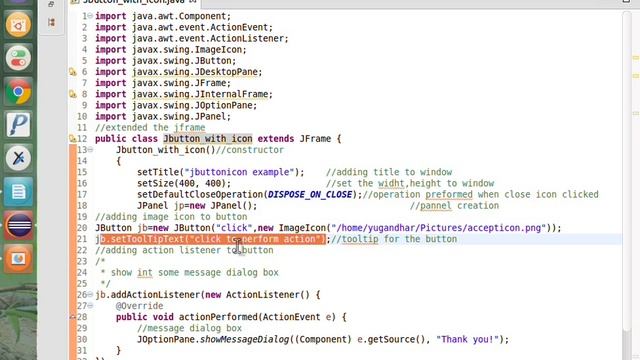Click the "//adding image icon to button" comment
The width and height of the screenshot is (640, 360).
click(x=171, y=217)
